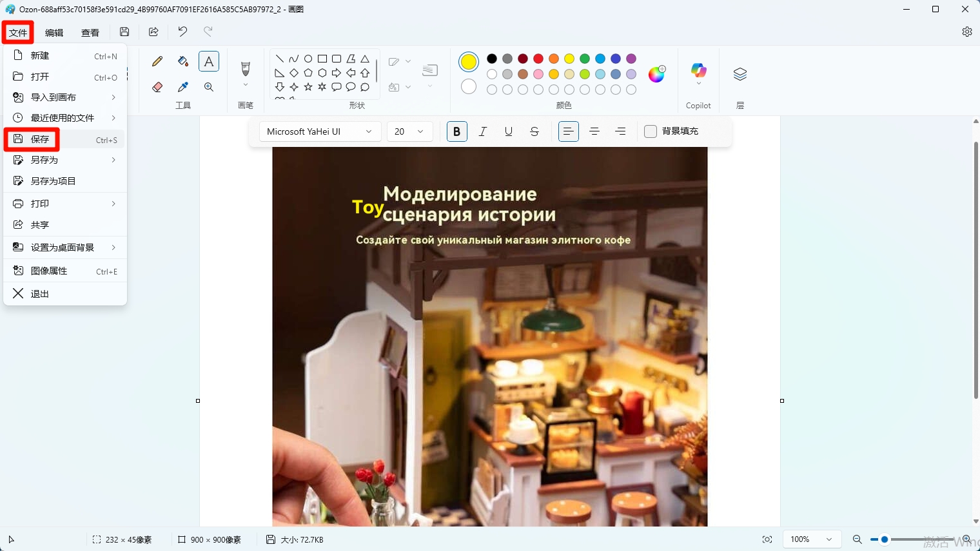
Task: Open the Edit colors wheel
Action: click(656, 74)
